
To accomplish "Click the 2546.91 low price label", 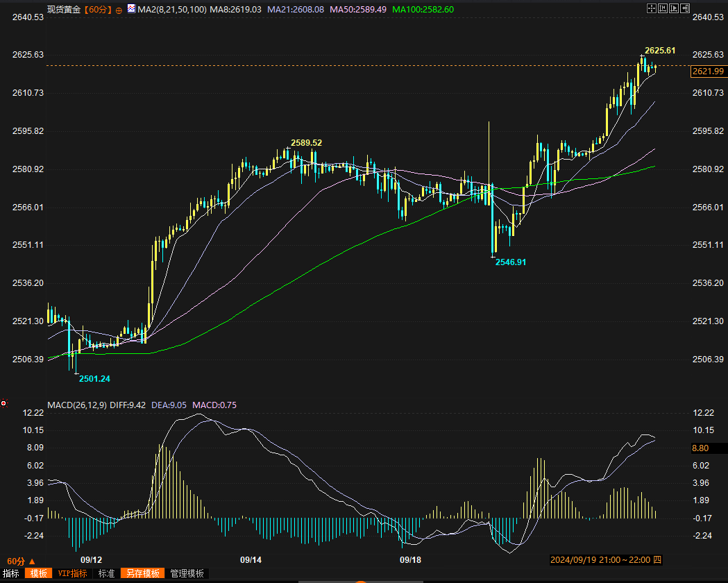I will tap(511, 262).
